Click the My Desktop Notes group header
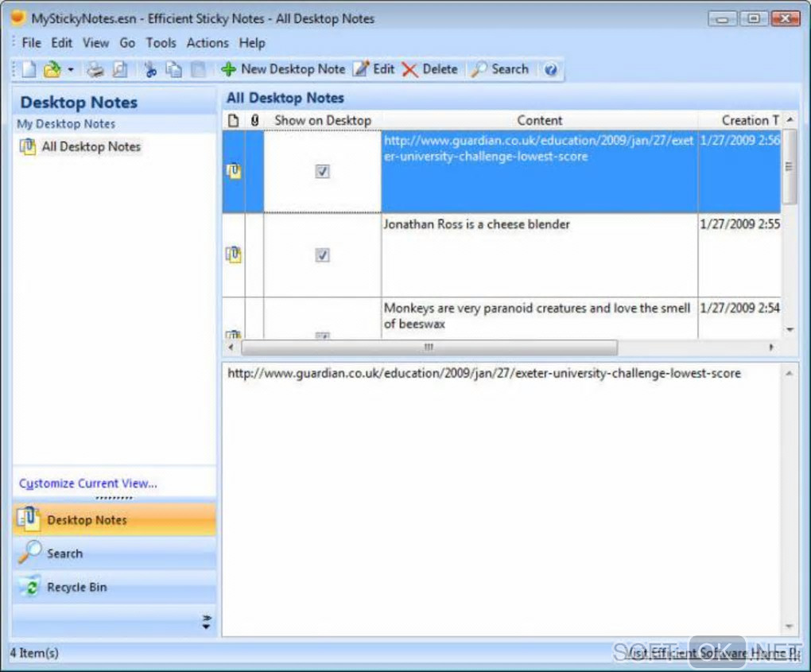The width and height of the screenshot is (811, 672). pos(66,123)
